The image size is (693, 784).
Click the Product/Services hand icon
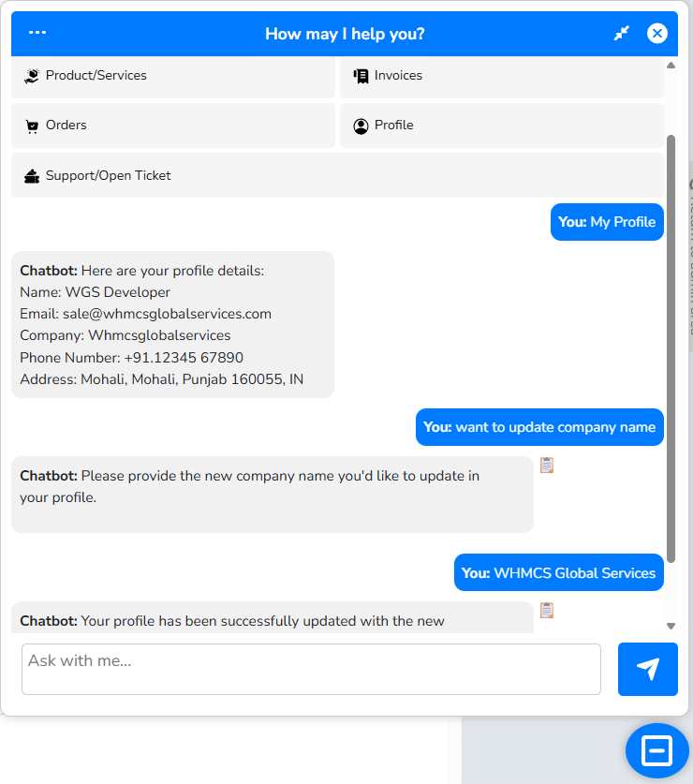point(32,76)
